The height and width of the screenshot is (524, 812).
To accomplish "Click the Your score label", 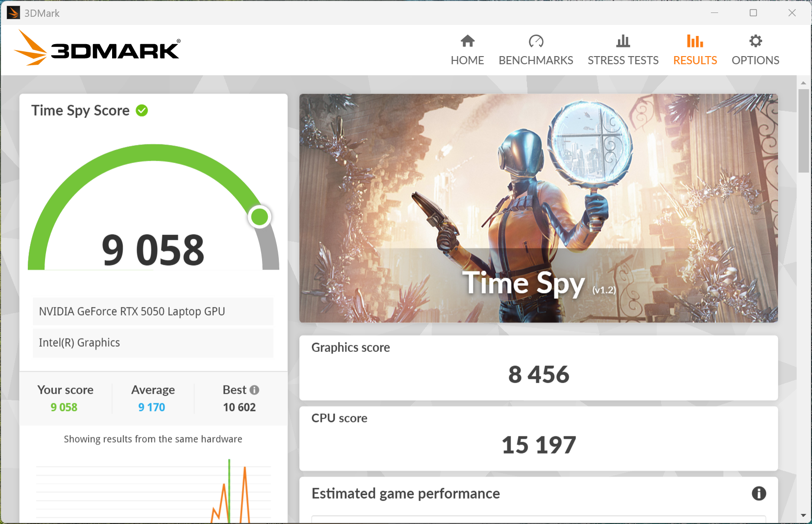I will 65,390.
